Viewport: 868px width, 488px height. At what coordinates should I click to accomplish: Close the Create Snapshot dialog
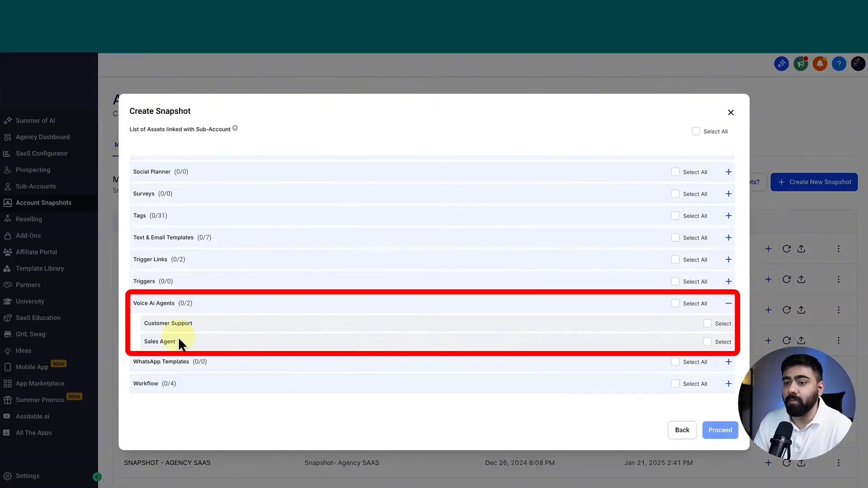tap(731, 113)
